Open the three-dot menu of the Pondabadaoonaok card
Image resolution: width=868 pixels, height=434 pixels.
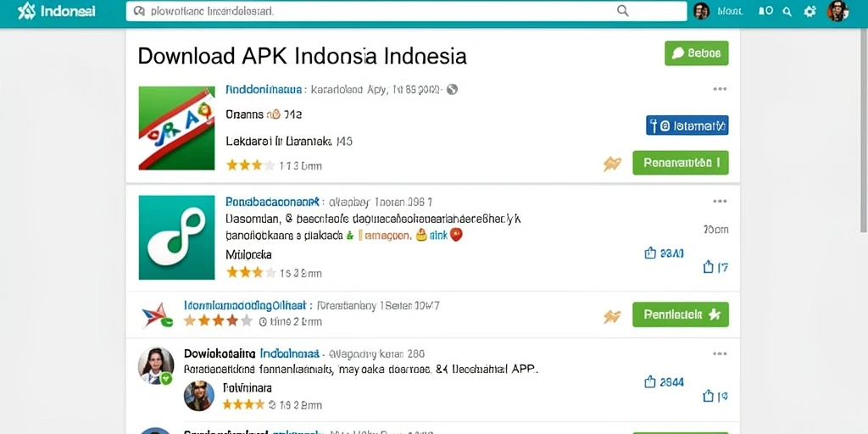pyautogui.click(x=720, y=202)
